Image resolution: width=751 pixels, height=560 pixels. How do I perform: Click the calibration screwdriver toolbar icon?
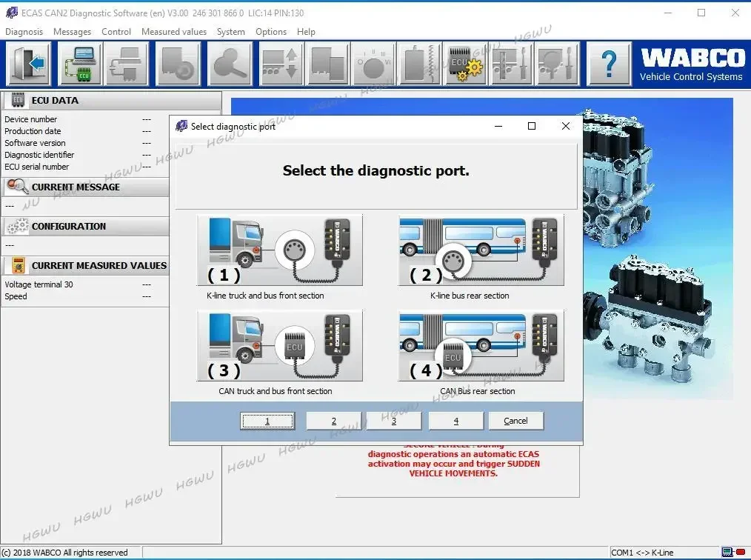pos(512,64)
